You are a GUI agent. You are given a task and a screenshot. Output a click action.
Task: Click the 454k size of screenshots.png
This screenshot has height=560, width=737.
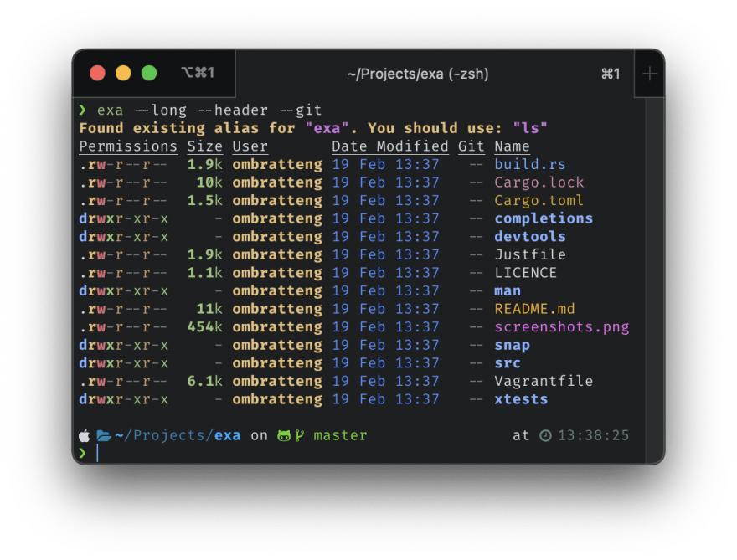[205, 327]
